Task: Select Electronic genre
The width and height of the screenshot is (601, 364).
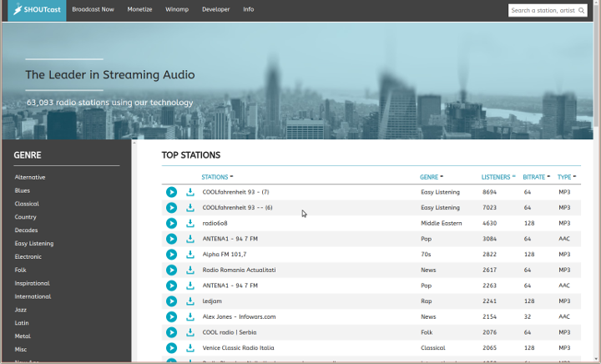Action: pyautogui.click(x=28, y=256)
